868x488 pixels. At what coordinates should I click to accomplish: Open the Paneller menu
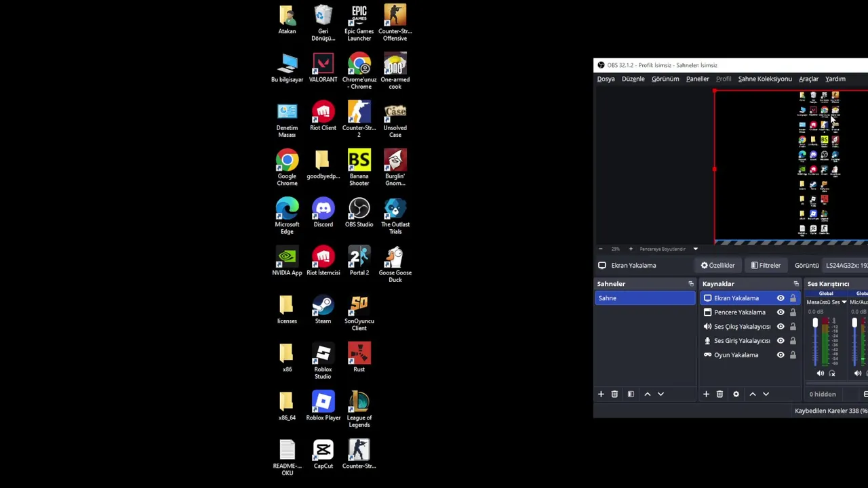click(x=697, y=79)
